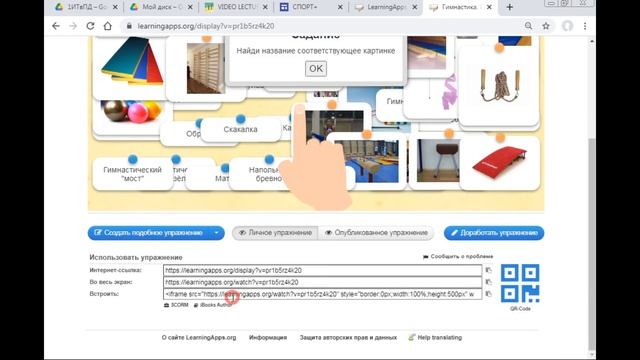Close the Мой диск tab
Image resolution: width=640 pixels, height=360 pixels.
click(190, 7)
